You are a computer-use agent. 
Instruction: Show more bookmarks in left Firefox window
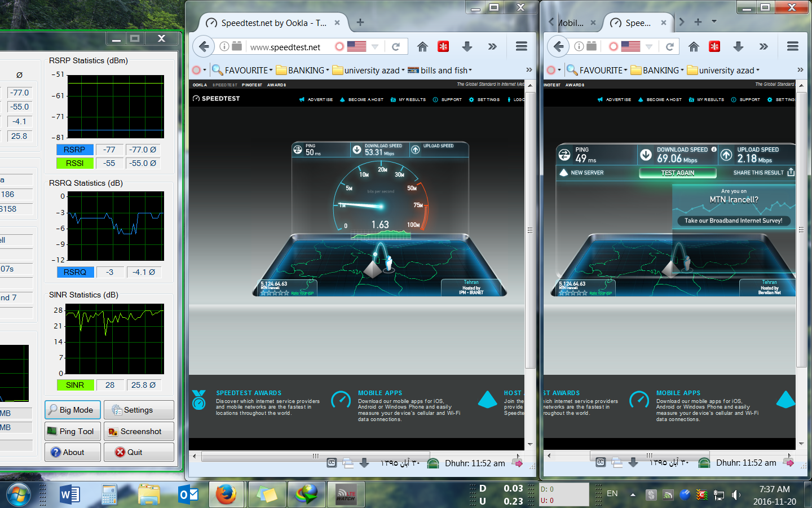(x=529, y=69)
